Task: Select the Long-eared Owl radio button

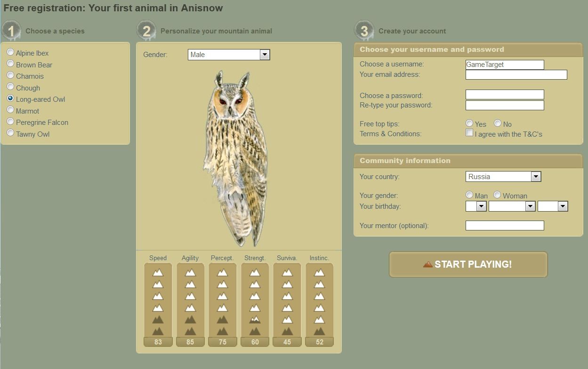Action: (10, 98)
